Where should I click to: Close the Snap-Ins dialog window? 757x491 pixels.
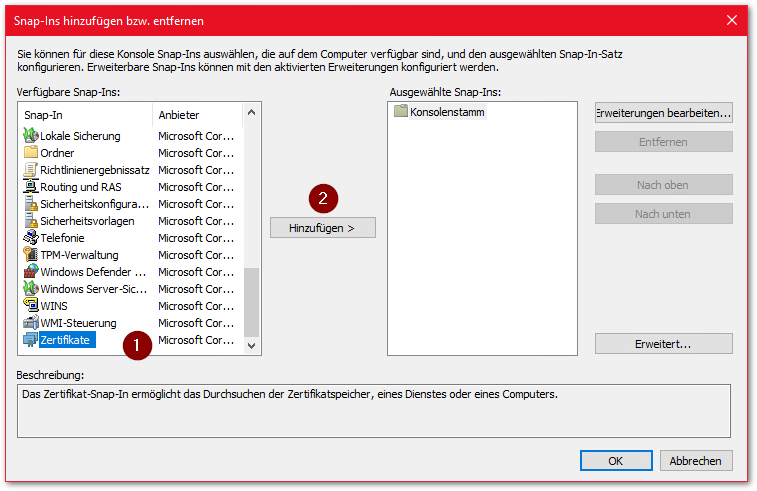731,16
